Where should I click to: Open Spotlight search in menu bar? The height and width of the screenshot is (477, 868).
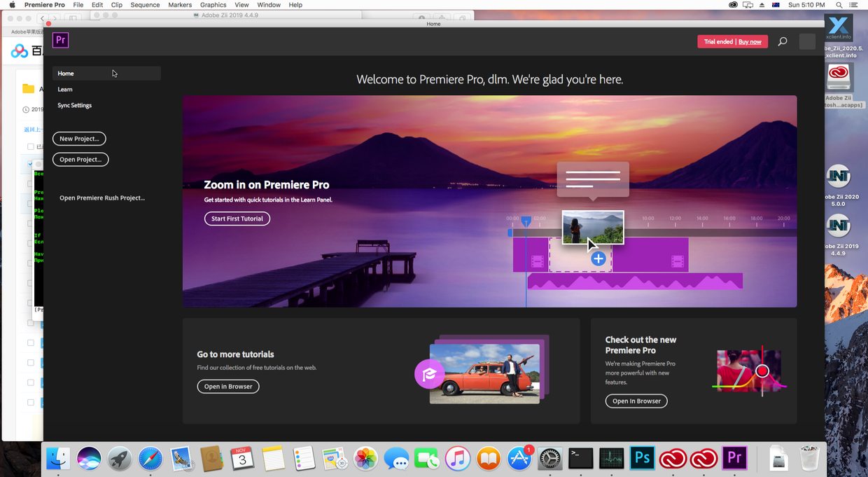[839, 5]
